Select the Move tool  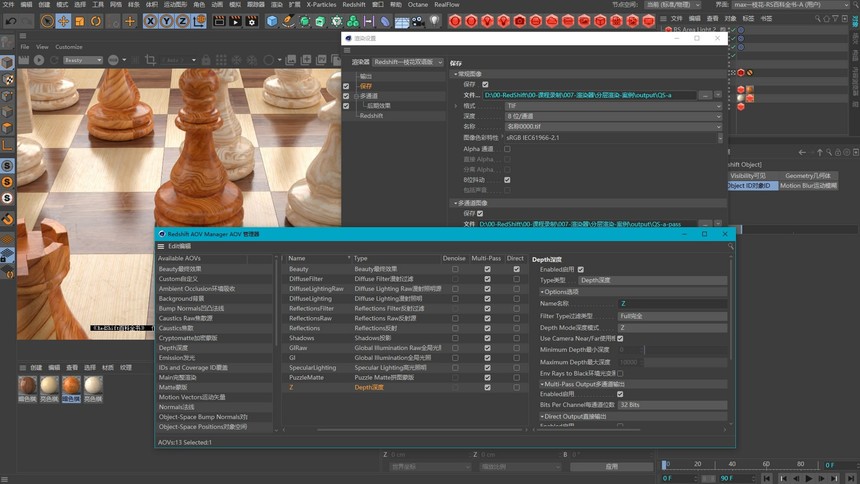(x=63, y=21)
